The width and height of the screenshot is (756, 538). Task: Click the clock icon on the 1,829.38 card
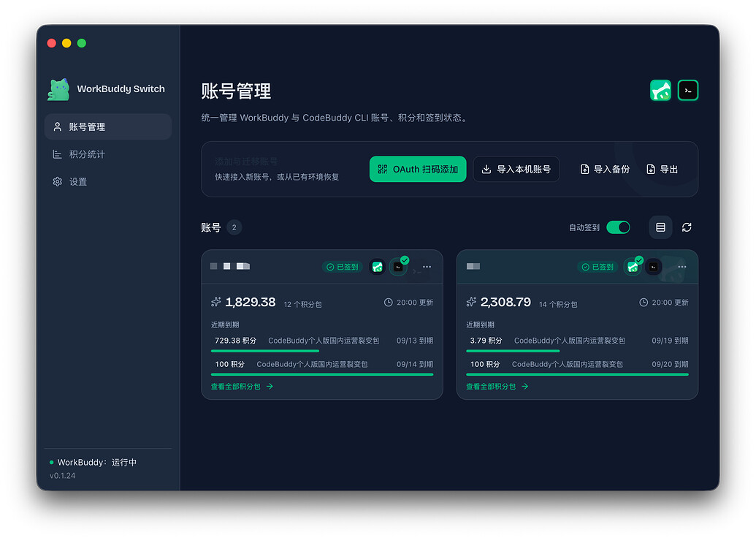coord(388,303)
